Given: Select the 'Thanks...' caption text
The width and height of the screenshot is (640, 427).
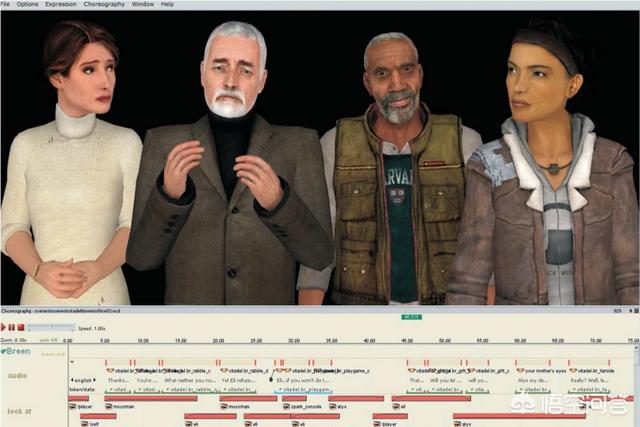Looking at the screenshot, I should (x=119, y=380).
